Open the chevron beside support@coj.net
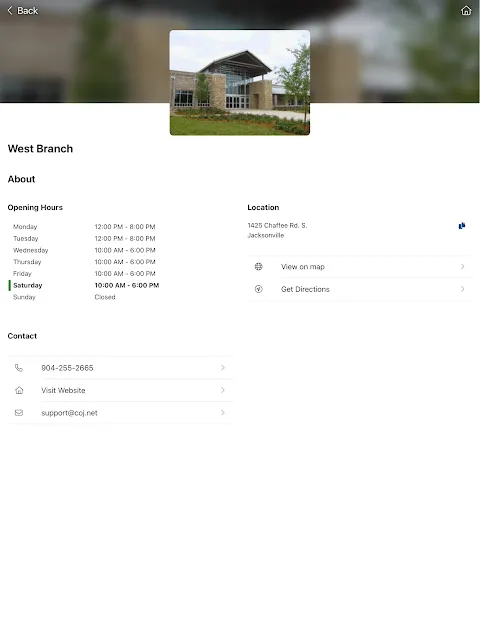 pyautogui.click(x=223, y=413)
